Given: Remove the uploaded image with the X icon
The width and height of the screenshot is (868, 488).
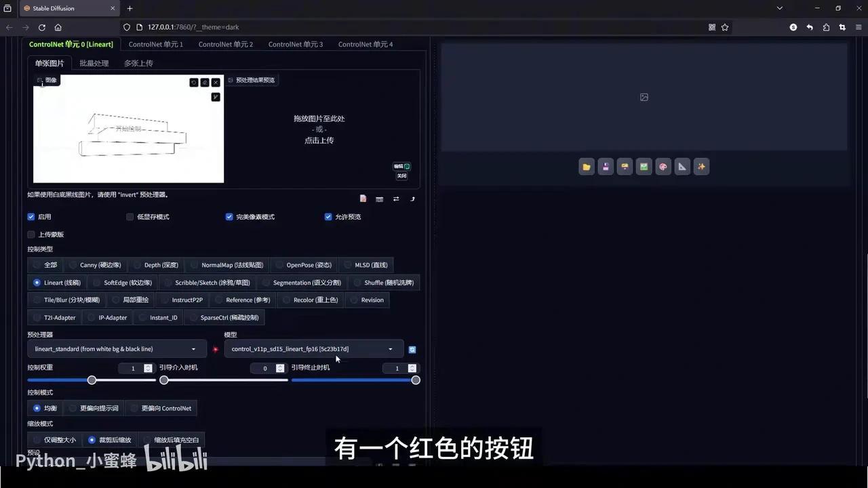Looking at the screenshot, I should pyautogui.click(x=215, y=81).
